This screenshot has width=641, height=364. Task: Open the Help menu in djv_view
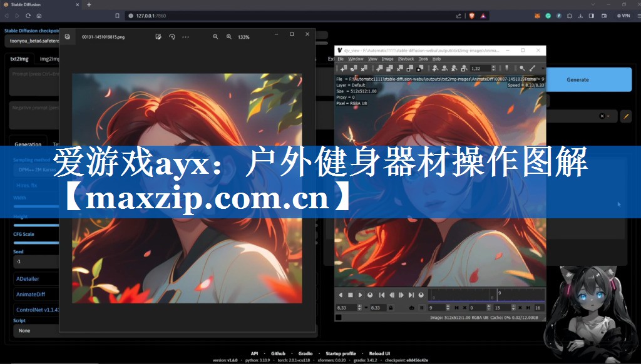pos(436,59)
